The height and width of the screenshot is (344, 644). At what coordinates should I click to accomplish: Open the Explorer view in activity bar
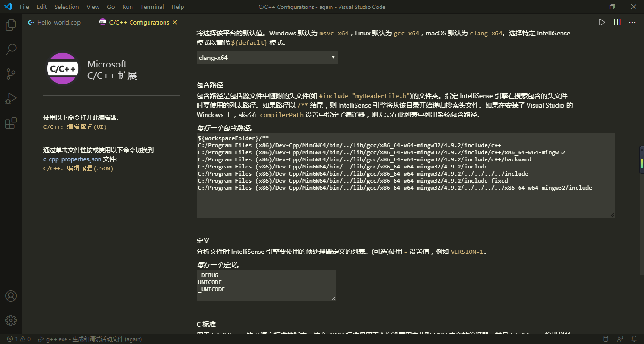pyautogui.click(x=11, y=25)
